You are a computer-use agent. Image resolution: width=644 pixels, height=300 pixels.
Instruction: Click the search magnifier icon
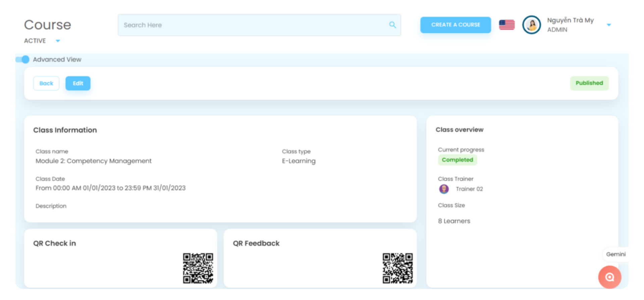click(x=392, y=25)
